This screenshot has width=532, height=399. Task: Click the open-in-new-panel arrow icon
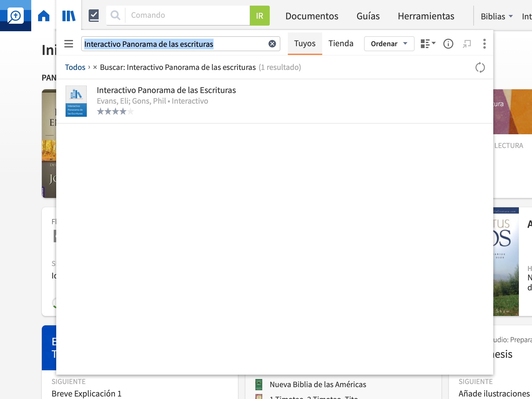pos(467,44)
